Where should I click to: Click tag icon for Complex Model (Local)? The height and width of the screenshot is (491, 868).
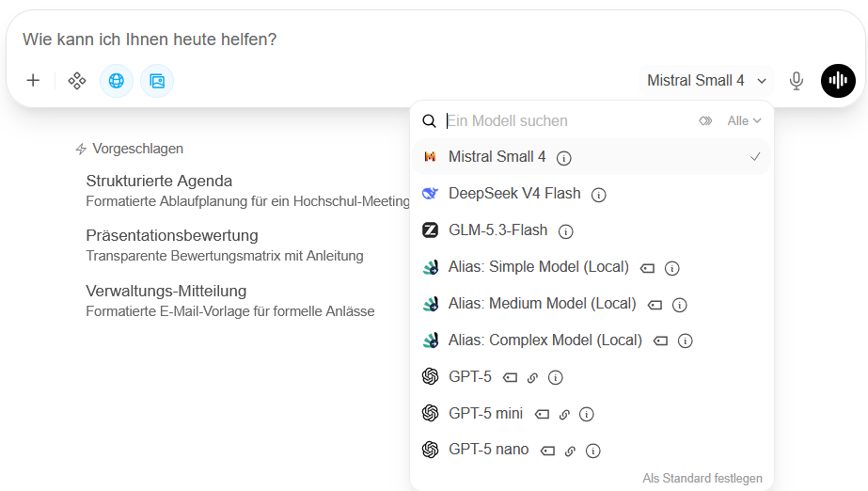(660, 341)
